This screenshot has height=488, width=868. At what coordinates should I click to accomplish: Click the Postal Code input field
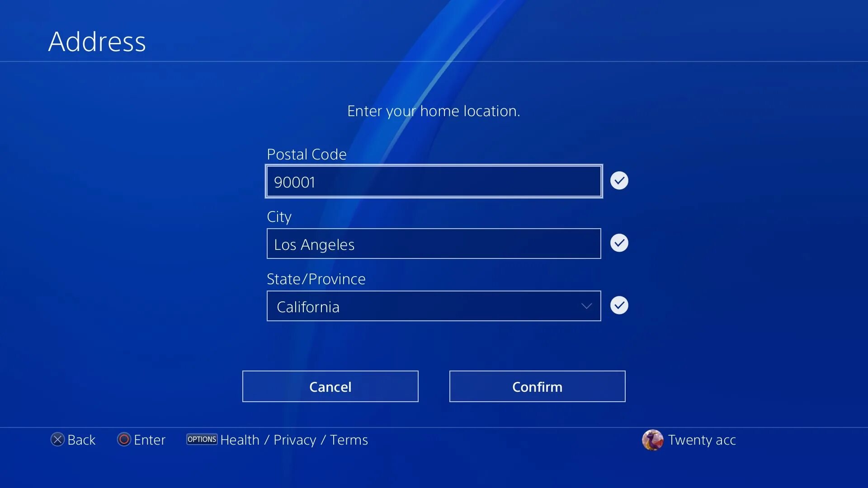click(434, 181)
